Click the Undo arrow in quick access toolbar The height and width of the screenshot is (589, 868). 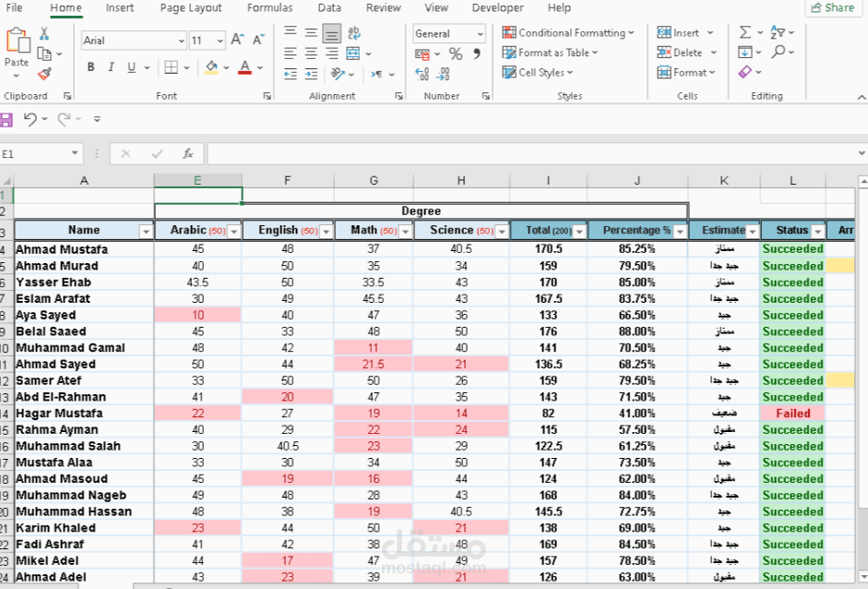30,119
